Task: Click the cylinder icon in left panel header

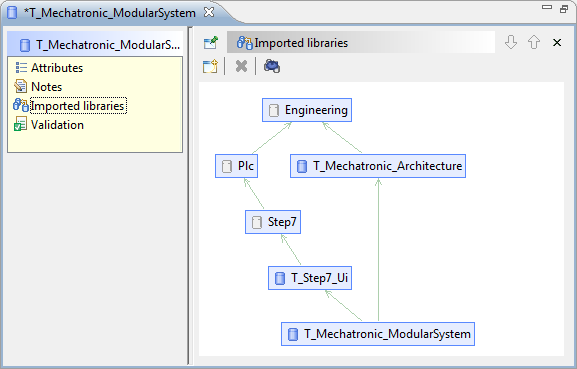Action: click(x=25, y=45)
